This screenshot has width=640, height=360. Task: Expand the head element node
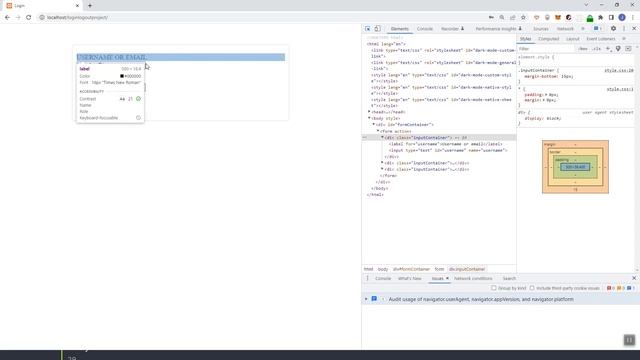point(369,112)
